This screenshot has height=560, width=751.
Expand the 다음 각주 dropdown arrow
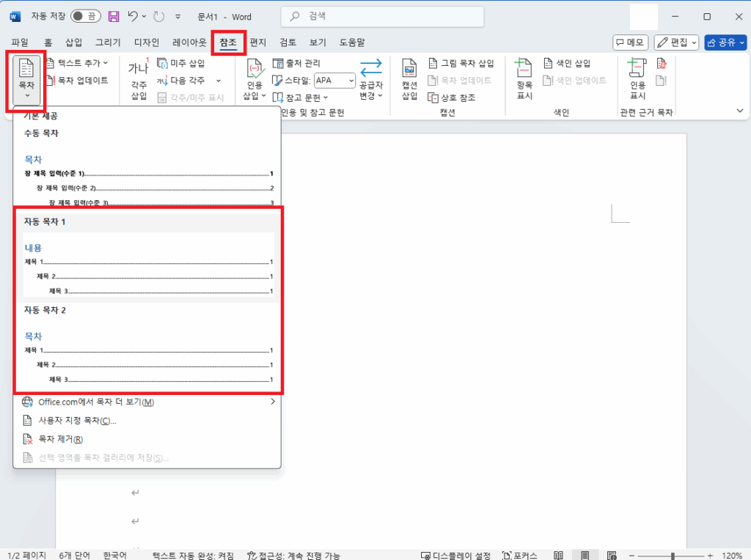pos(217,79)
